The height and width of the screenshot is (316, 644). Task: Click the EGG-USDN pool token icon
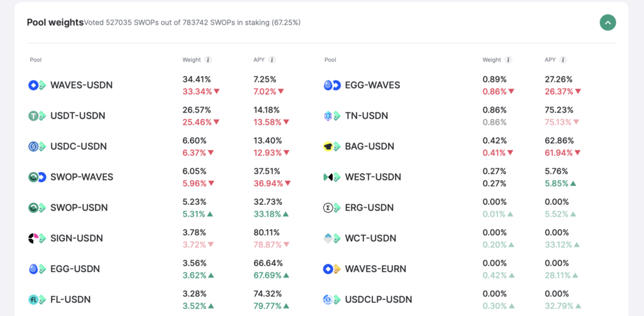tap(37, 270)
